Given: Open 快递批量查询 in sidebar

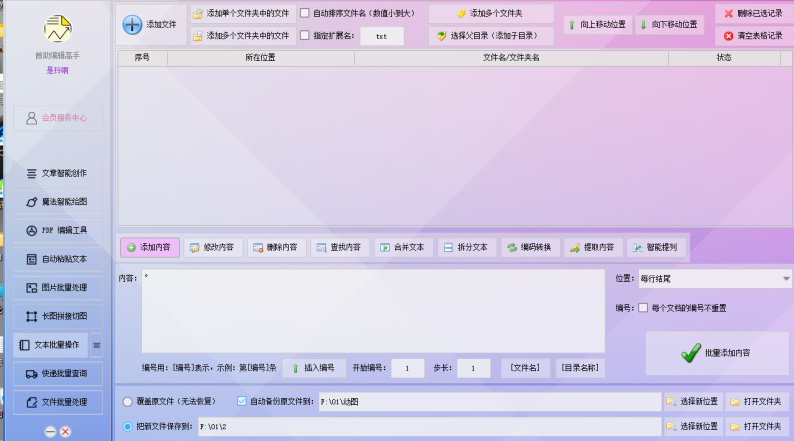Looking at the screenshot, I should tap(58, 374).
